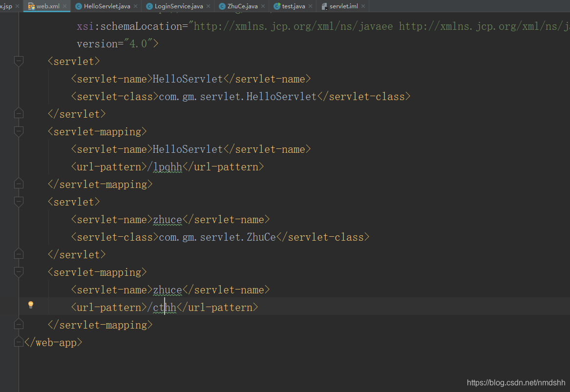
Task: Click fold marker beside </web-app> closing tag
Action: pyautogui.click(x=19, y=342)
